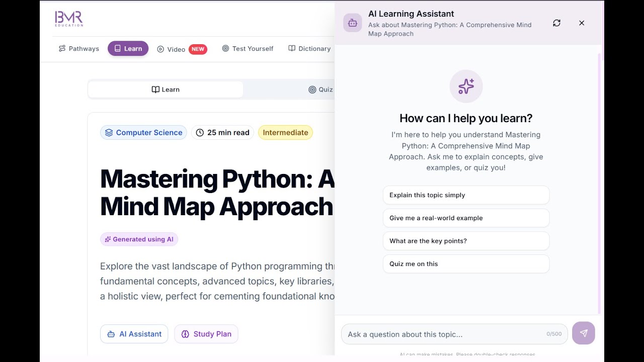Open the Test Yourself tab

coord(248,49)
